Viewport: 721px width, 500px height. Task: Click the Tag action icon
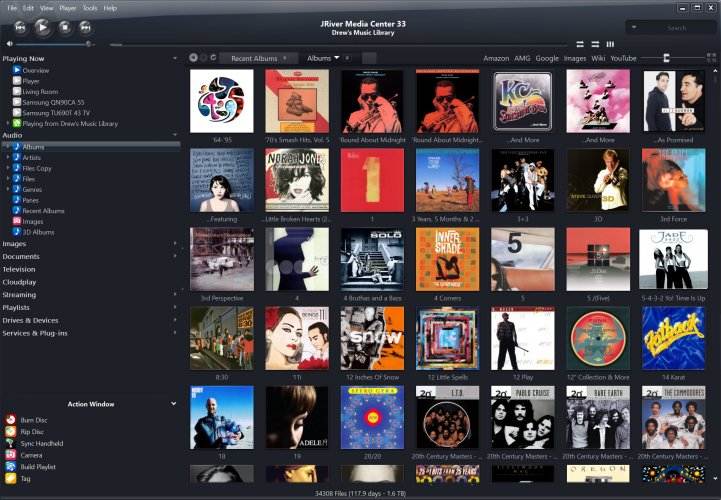[11, 478]
